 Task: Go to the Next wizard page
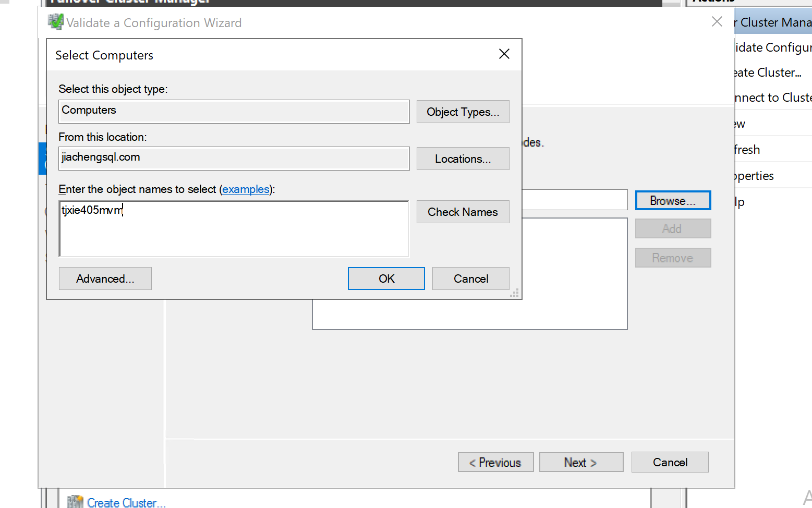pyautogui.click(x=581, y=463)
